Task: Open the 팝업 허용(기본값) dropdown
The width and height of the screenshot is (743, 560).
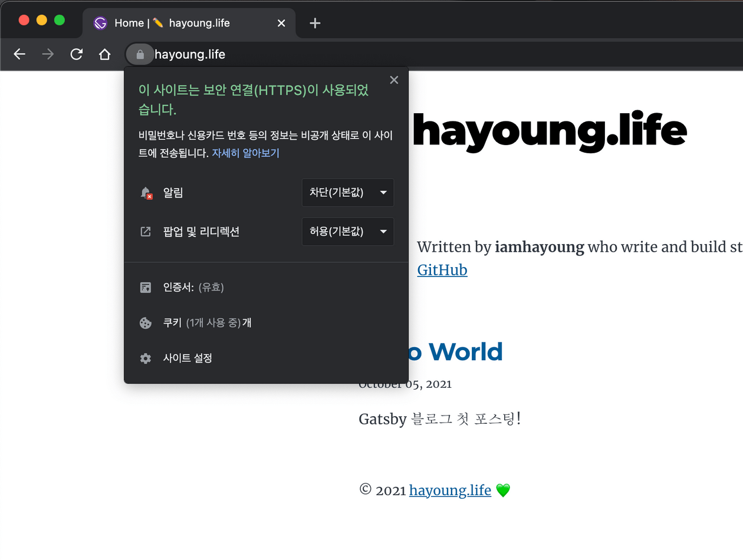Action: [x=347, y=232]
